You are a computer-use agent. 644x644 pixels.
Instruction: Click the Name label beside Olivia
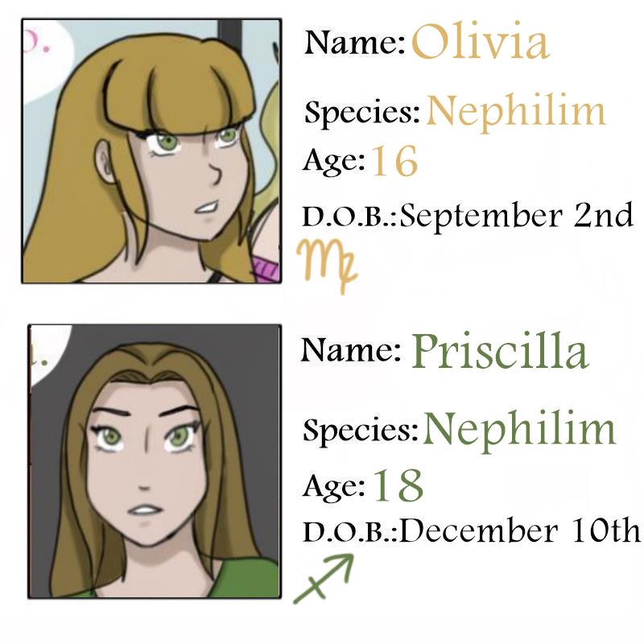(x=354, y=43)
